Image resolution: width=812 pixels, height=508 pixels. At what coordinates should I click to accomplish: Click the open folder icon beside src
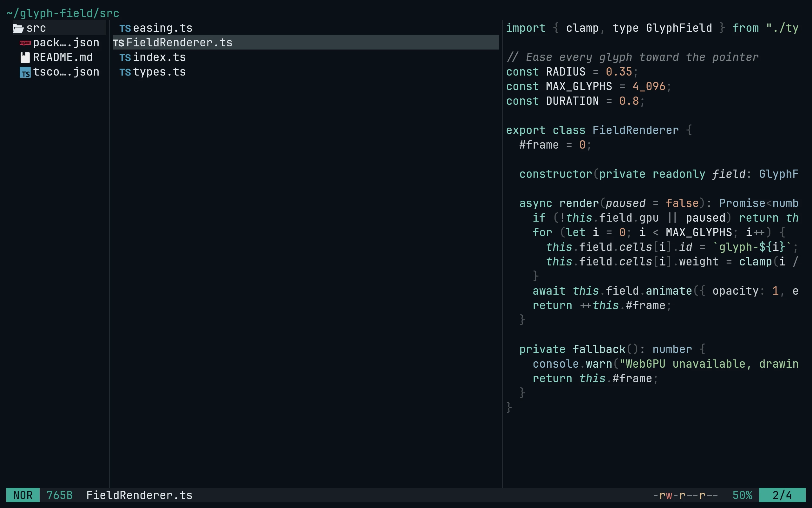18,29
